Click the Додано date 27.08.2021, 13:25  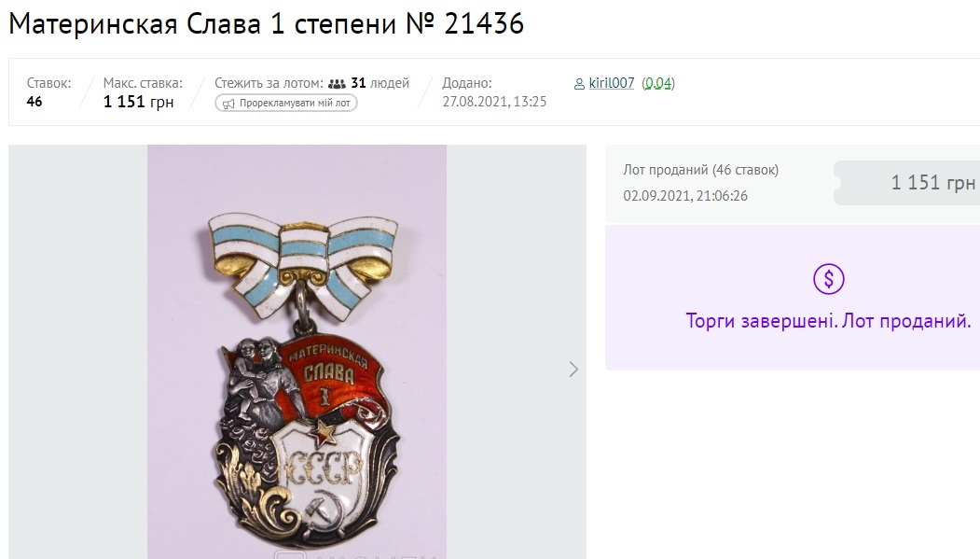(494, 102)
